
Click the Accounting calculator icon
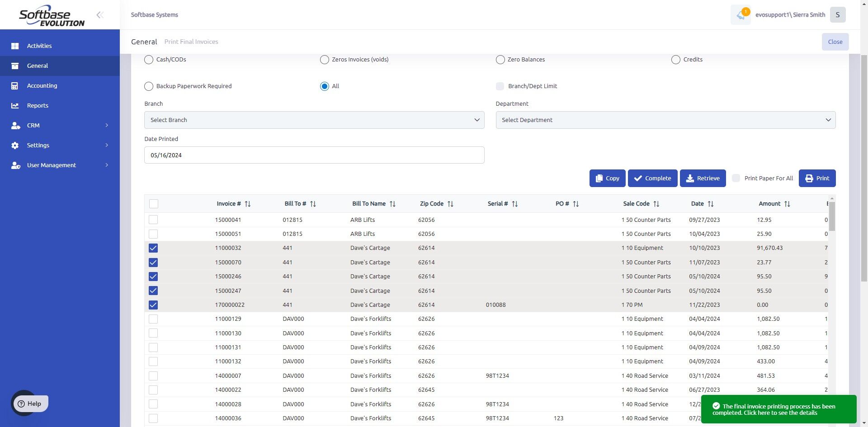[15, 85]
